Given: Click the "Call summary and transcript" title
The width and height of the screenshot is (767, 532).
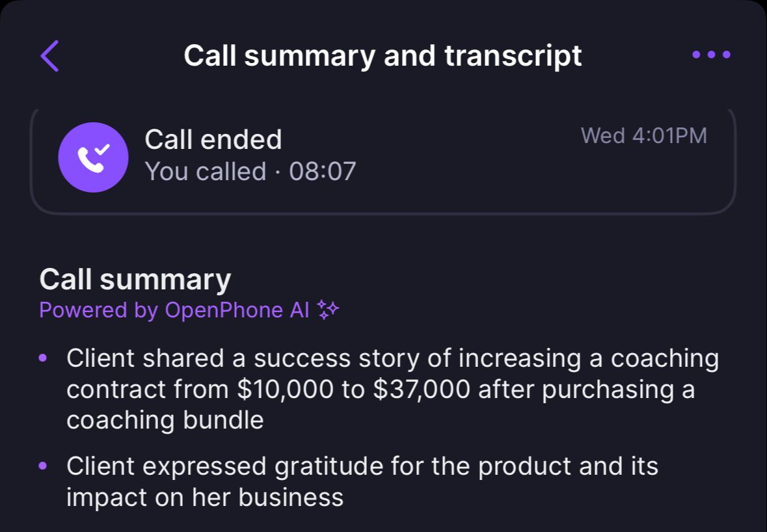Looking at the screenshot, I should pos(383,55).
